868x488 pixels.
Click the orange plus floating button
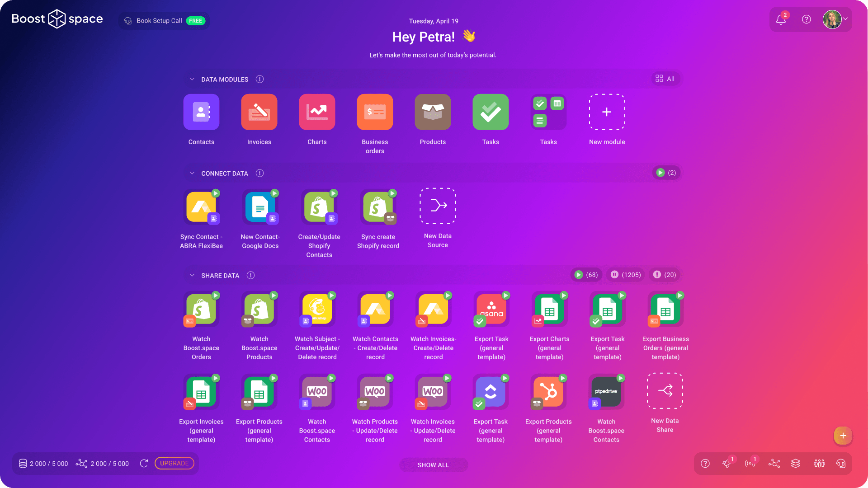coord(843,436)
